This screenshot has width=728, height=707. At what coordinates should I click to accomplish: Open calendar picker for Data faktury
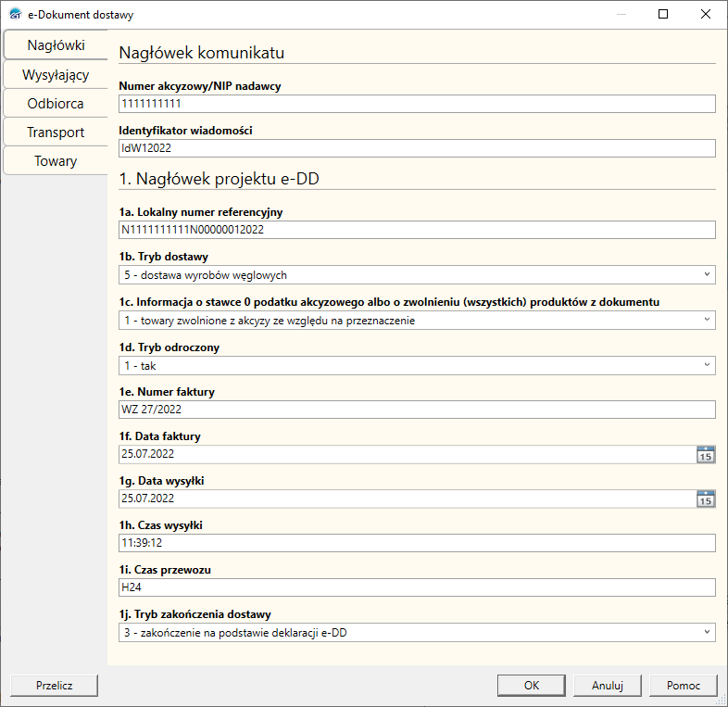705,454
